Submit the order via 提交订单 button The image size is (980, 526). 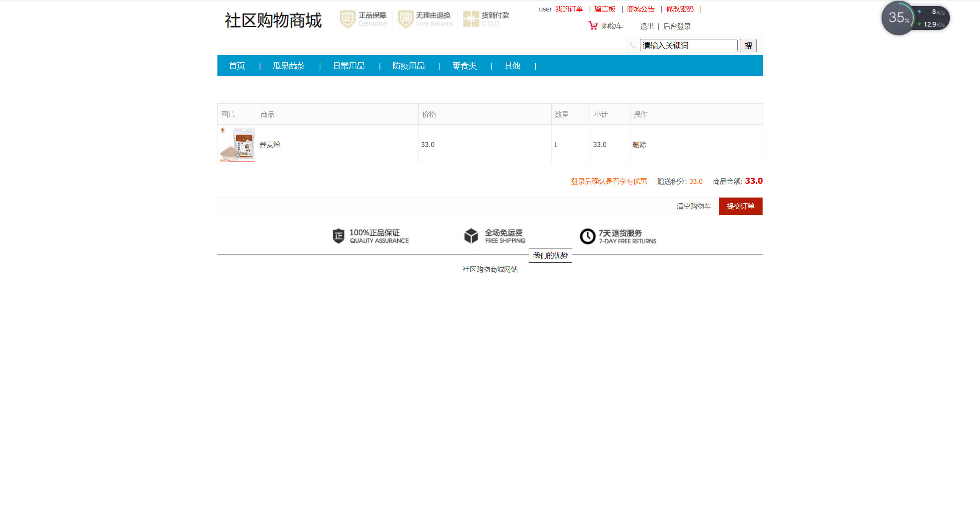pos(740,206)
